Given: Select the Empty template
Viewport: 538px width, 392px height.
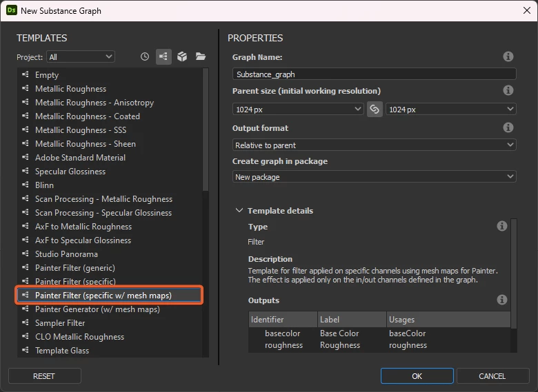Looking at the screenshot, I should [110, 75].
